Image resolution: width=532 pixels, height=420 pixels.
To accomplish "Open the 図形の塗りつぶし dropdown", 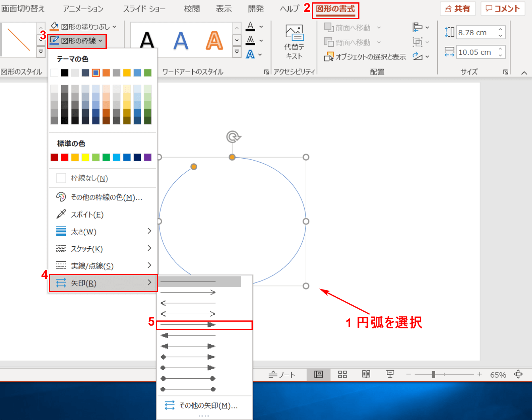I will (83, 27).
